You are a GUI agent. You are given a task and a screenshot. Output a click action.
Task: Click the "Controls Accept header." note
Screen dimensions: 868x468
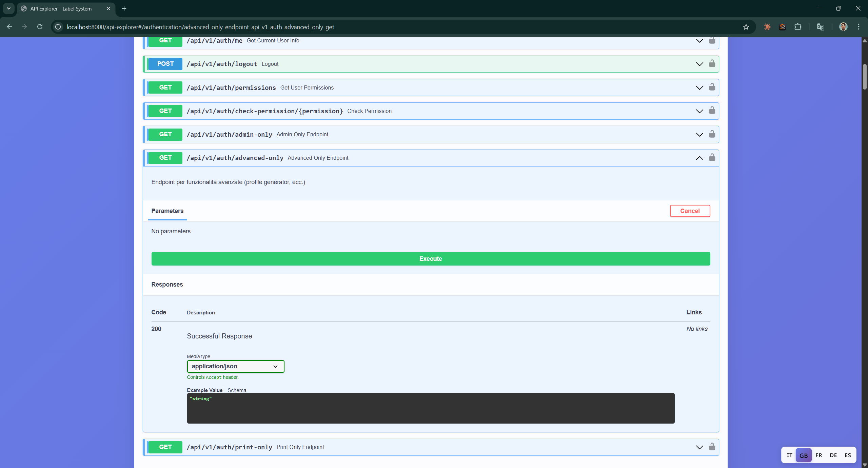click(x=213, y=377)
